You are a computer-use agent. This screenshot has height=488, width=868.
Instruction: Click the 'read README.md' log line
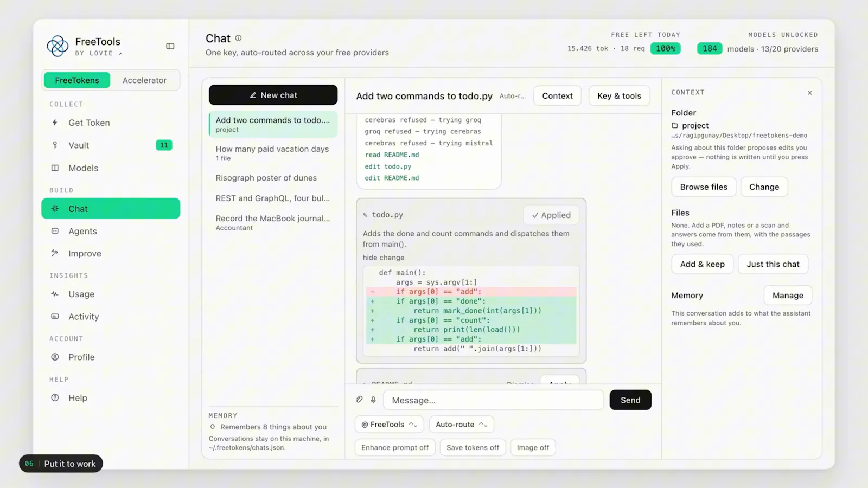392,155
